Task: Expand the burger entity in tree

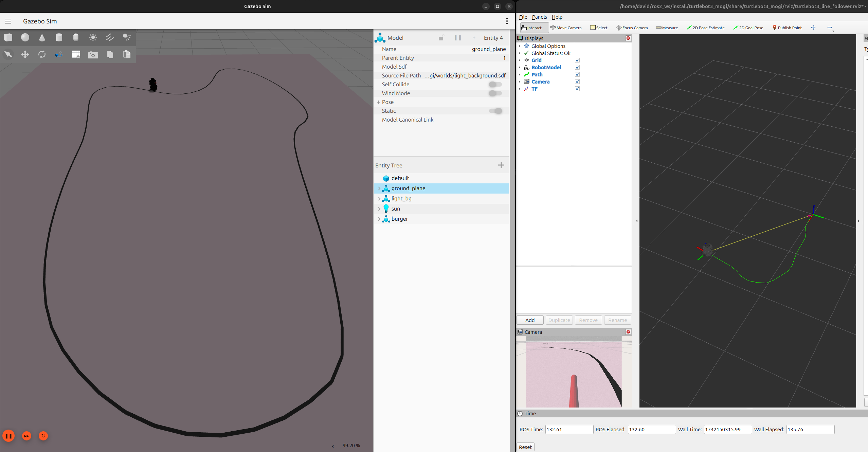Action: tap(379, 219)
